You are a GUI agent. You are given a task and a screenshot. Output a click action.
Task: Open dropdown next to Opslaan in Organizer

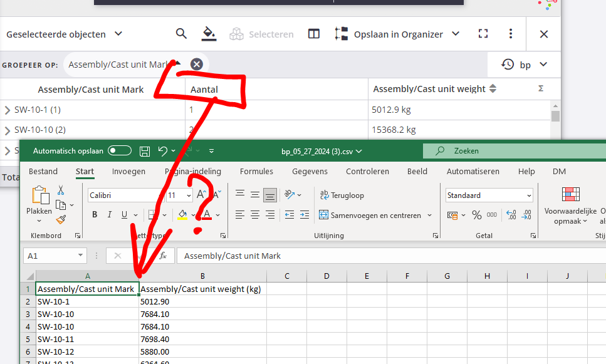coord(456,34)
